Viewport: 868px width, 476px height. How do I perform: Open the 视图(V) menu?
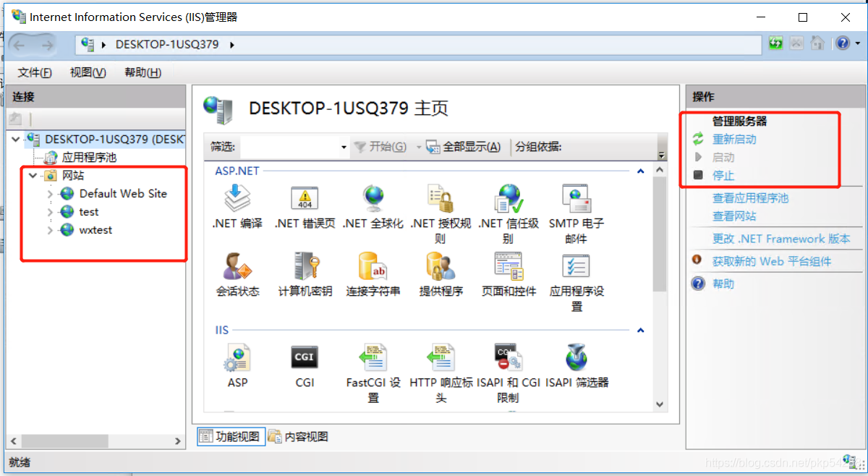(88, 72)
